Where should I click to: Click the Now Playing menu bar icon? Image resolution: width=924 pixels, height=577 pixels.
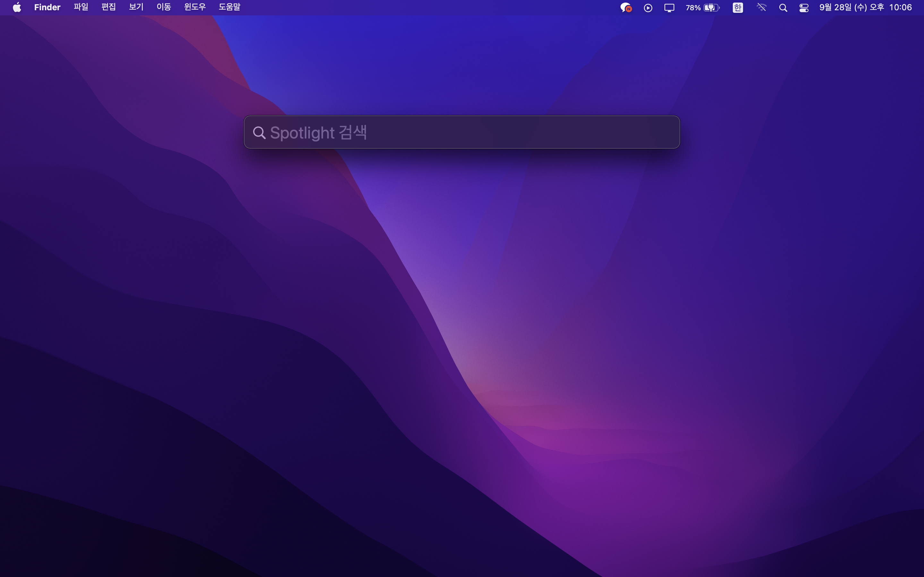pos(648,8)
